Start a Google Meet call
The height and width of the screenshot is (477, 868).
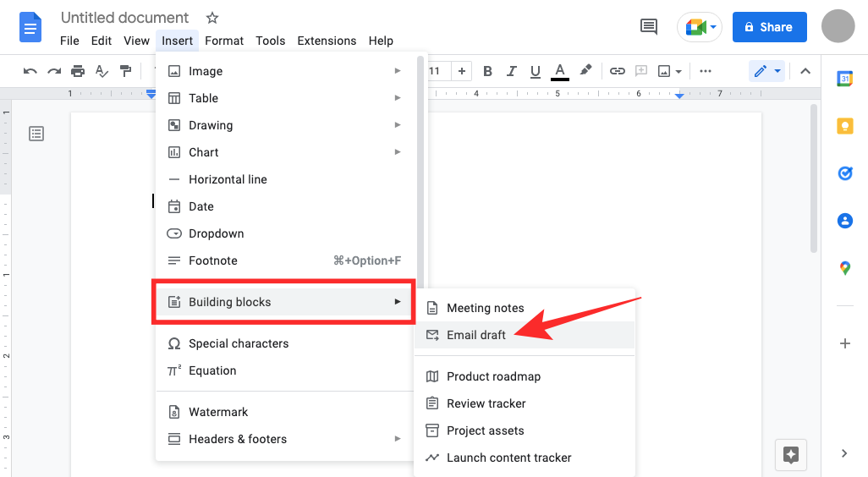tap(700, 27)
